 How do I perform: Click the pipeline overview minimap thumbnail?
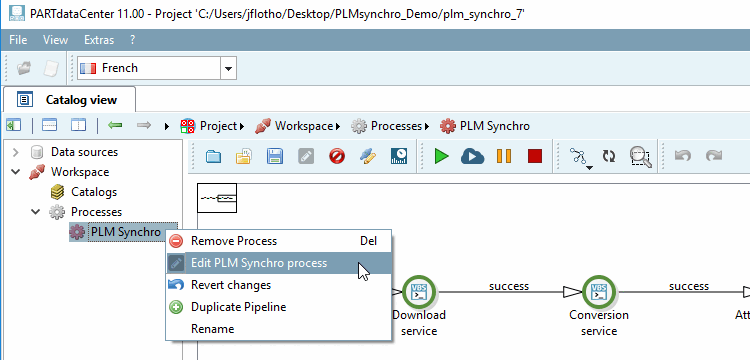coord(217,197)
